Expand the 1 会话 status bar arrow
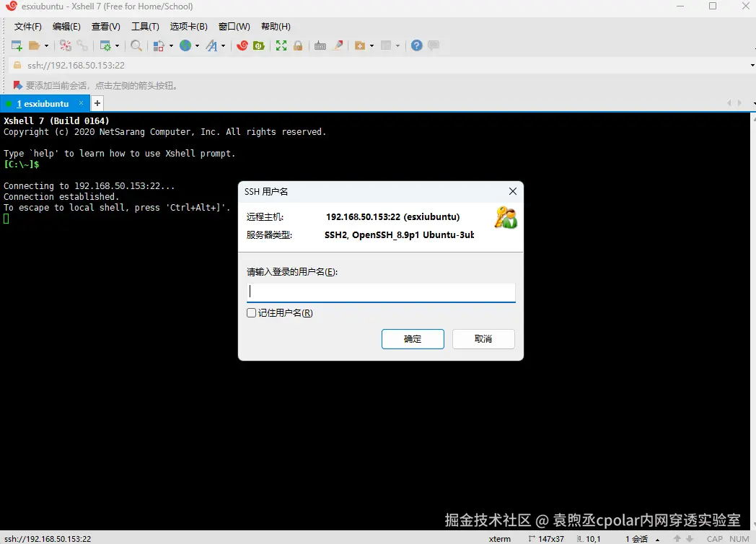Screen dimensions: 756x544 [658, 539]
